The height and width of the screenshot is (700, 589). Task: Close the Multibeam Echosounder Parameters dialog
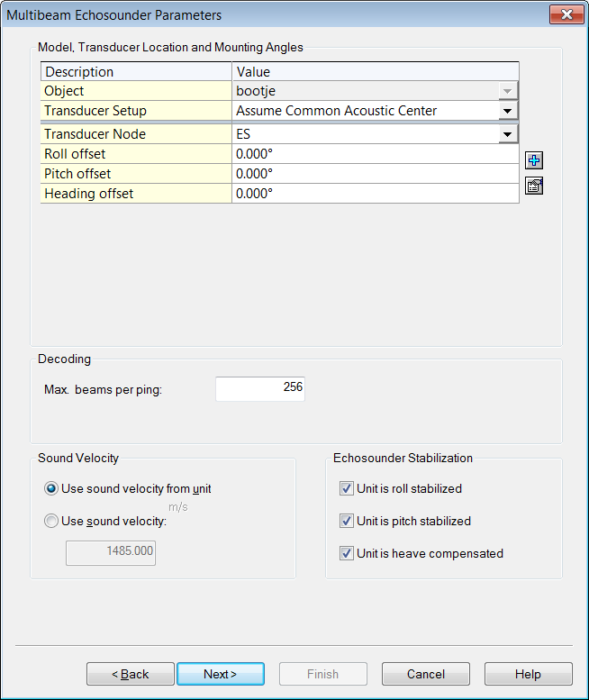click(x=565, y=15)
